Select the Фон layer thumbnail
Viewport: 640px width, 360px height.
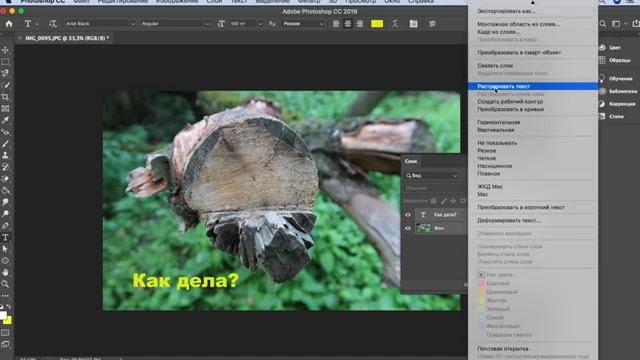pyautogui.click(x=423, y=228)
